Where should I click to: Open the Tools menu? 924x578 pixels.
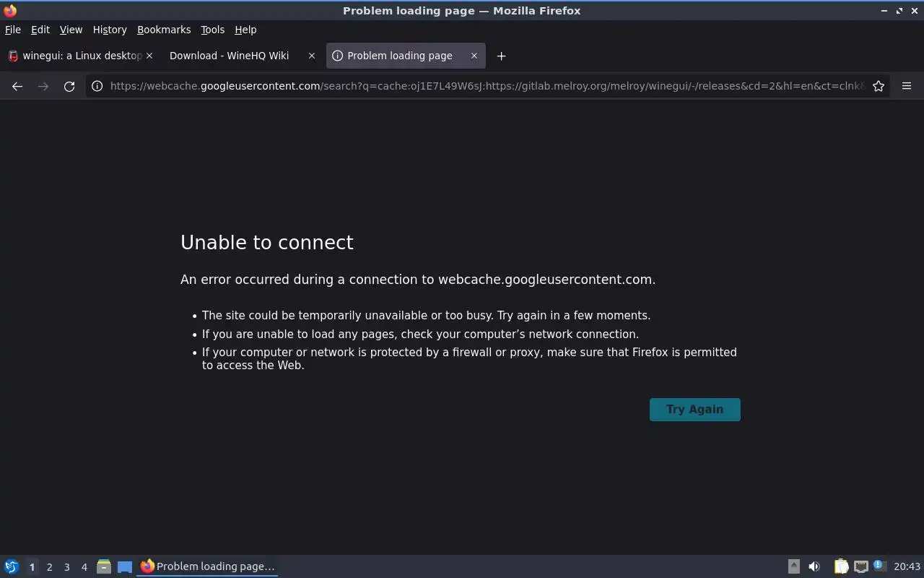click(212, 30)
